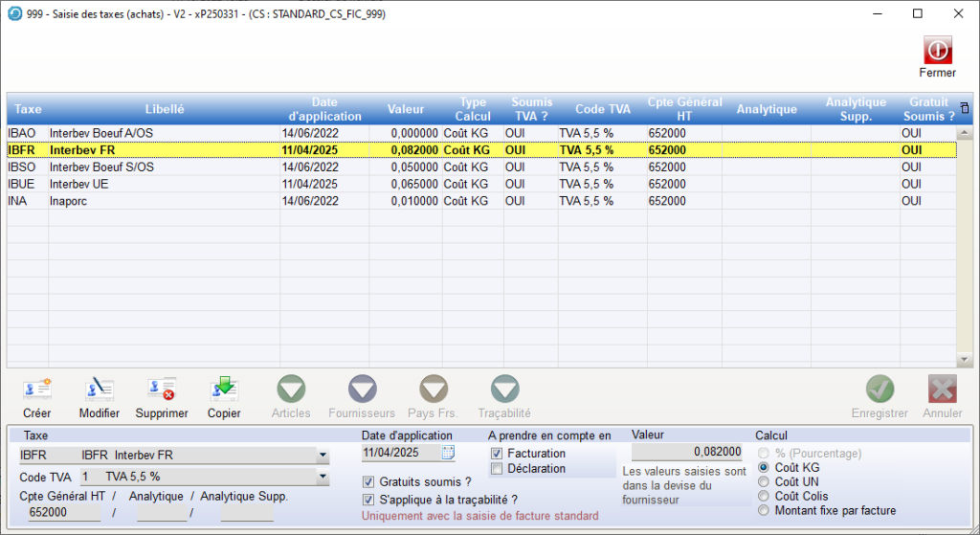980x535 pixels.
Task: Expand the Taxe dropdown list
Action: (x=323, y=455)
